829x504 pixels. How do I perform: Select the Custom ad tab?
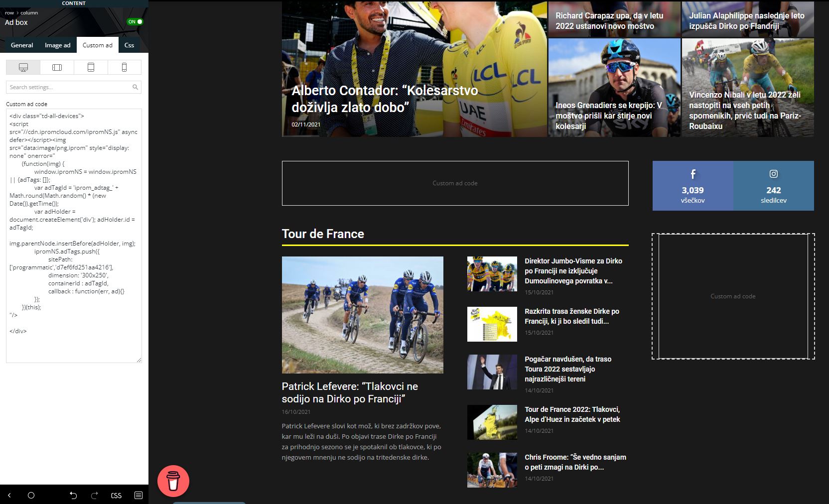coord(98,45)
